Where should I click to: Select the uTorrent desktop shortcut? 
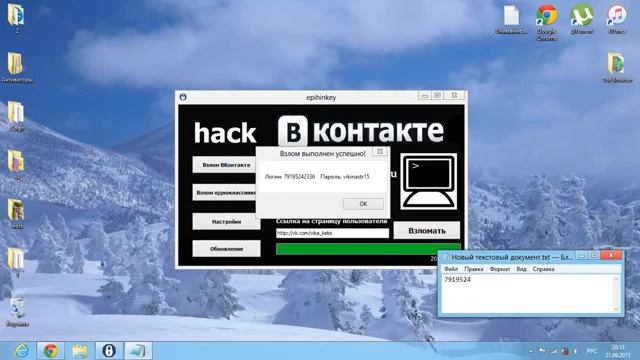click(x=582, y=19)
